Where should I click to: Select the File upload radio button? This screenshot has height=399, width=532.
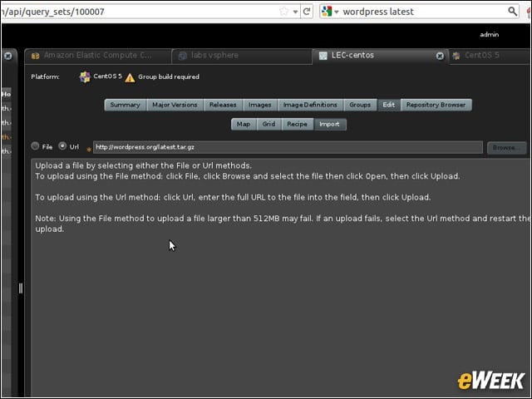pyautogui.click(x=35, y=146)
